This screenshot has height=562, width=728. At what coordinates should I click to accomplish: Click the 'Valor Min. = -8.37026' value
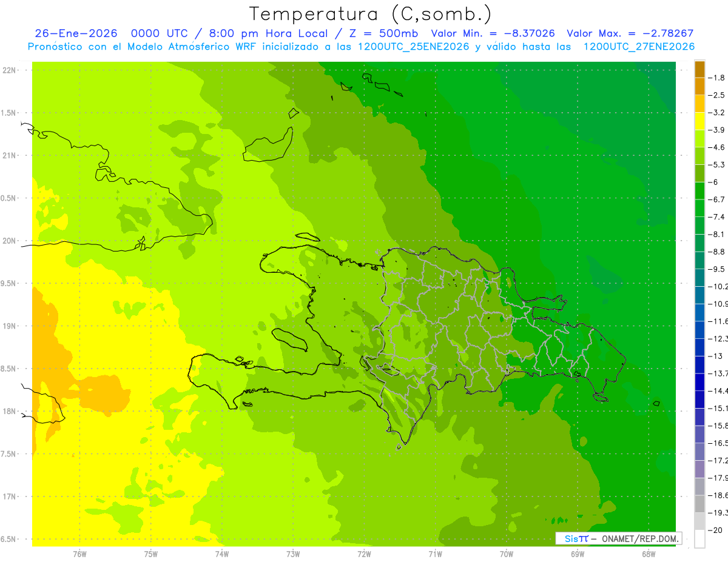click(493, 33)
